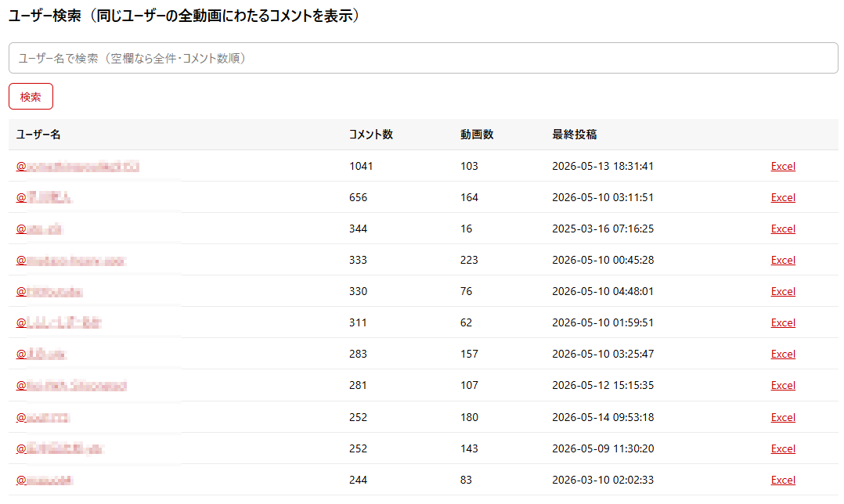844x504 pixels.
Task: Download Excel for the 244-comment user
Action: coord(783,480)
